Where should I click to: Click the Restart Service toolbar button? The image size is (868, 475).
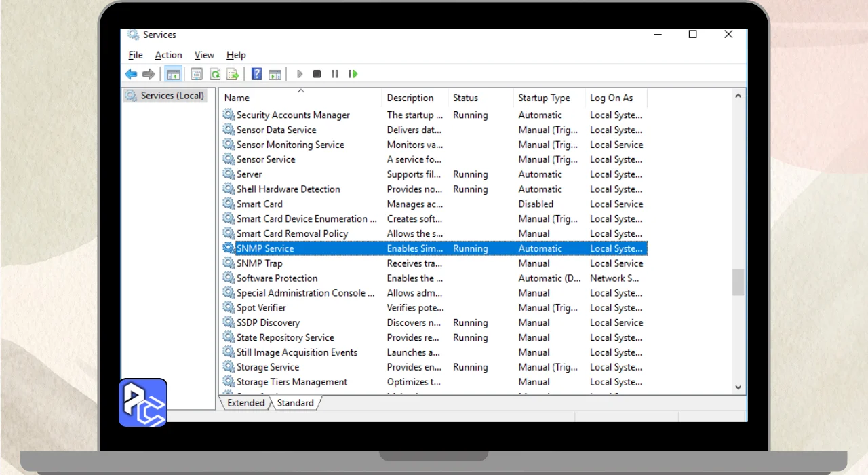(x=353, y=74)
